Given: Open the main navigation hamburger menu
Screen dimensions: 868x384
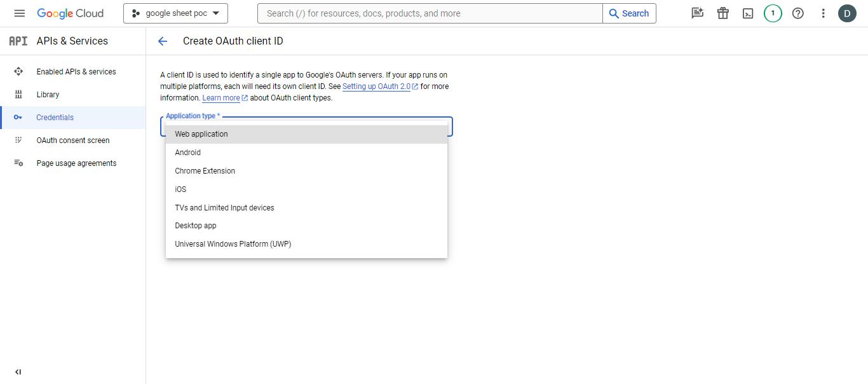Looking at the screenshot, I should (x=19, y=13).
